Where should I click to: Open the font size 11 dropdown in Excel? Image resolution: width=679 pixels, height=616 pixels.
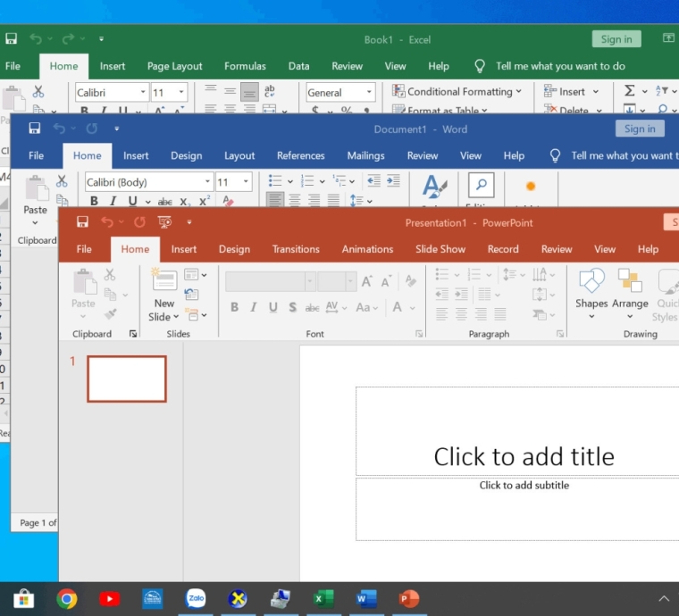(181, 92)
